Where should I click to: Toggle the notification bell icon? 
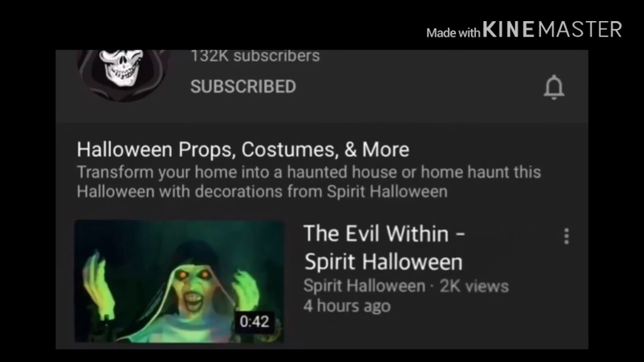pyautogui.click(x=554, y=87)
